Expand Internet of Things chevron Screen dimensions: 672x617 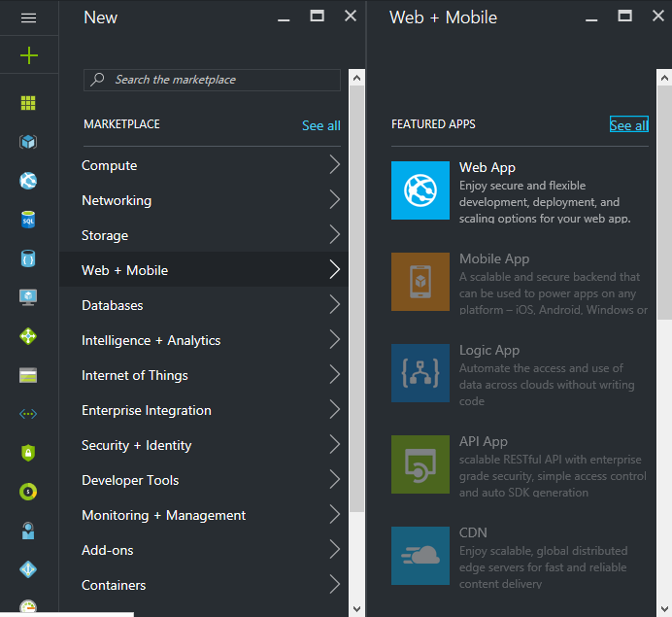[335, 374]
